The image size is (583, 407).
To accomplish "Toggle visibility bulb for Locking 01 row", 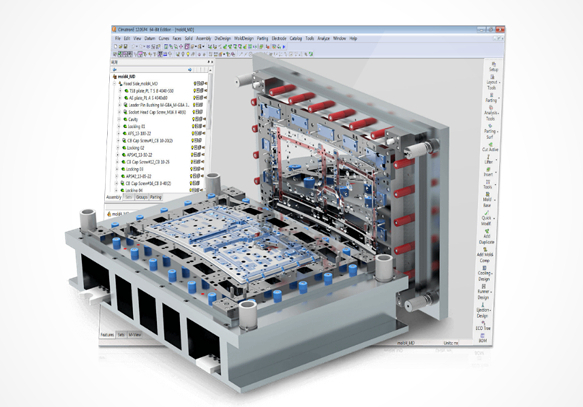I will click(x=194, y=126).
